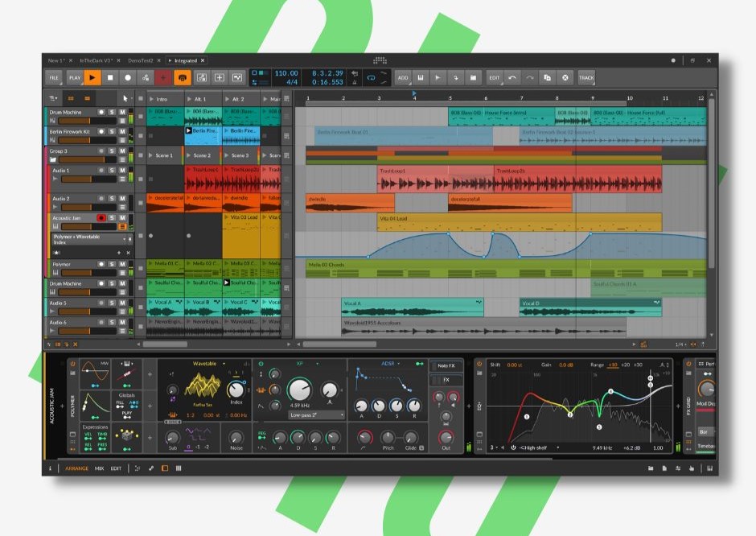Image resolution: width=756 pixels, height=536 pixels.
Task: Disarm record on Acoustic Jam track
Action: pyautogui.click(x=101, y=218)
